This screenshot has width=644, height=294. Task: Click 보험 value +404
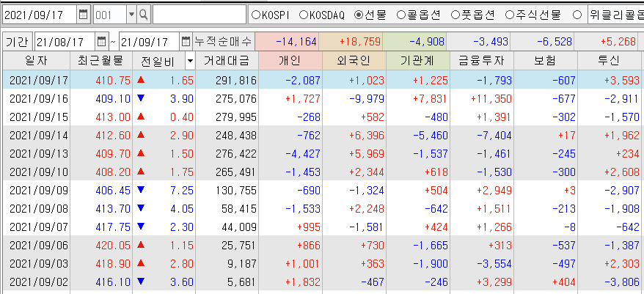point(563,282)
